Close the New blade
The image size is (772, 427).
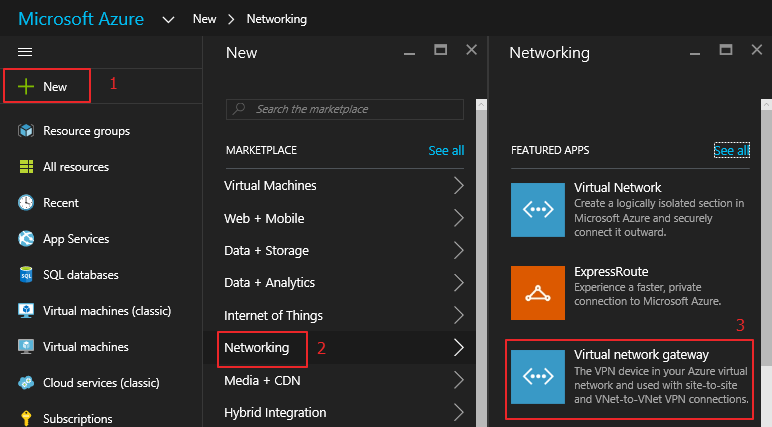click(472, 50)
